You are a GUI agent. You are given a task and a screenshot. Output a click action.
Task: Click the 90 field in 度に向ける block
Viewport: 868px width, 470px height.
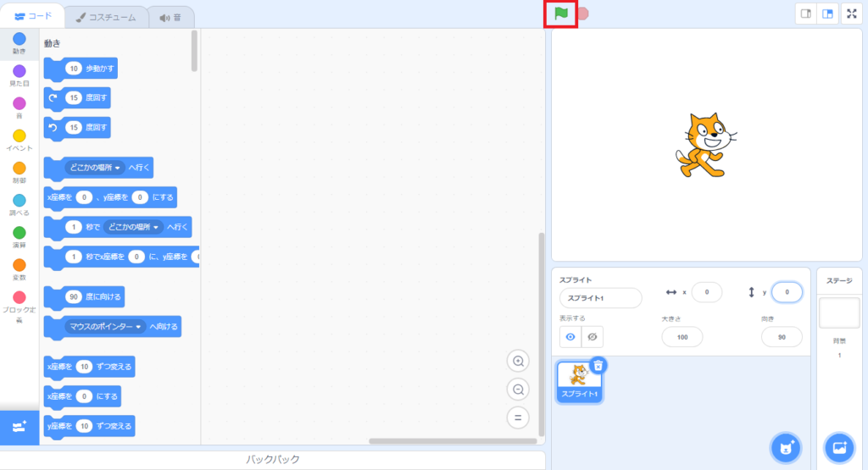coord(74,297)
